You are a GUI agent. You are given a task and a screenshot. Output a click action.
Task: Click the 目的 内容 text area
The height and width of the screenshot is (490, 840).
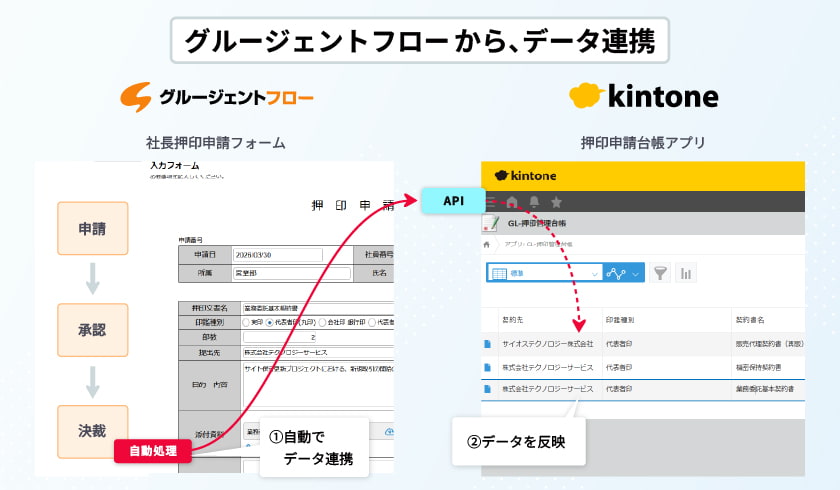[318, 386]
